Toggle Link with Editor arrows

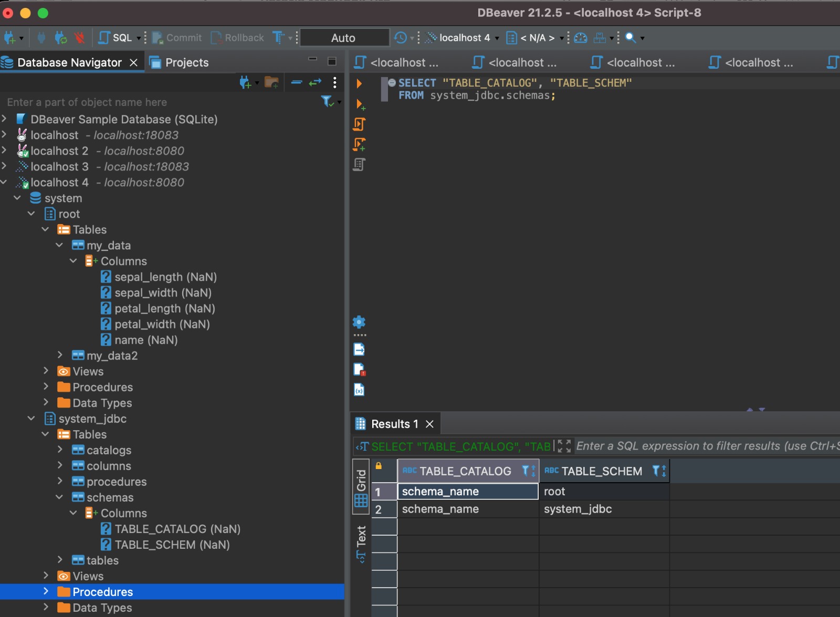coord(315,82)
